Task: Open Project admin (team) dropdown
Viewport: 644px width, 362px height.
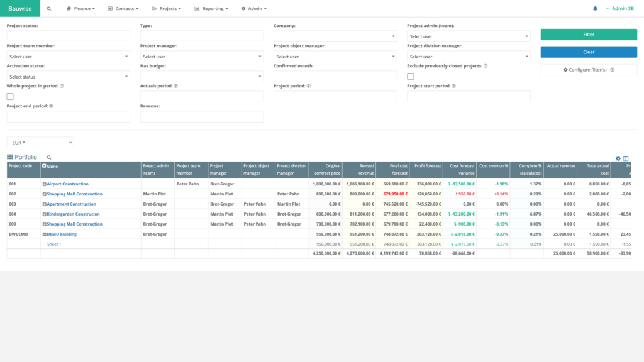Action: pos(469,36)
